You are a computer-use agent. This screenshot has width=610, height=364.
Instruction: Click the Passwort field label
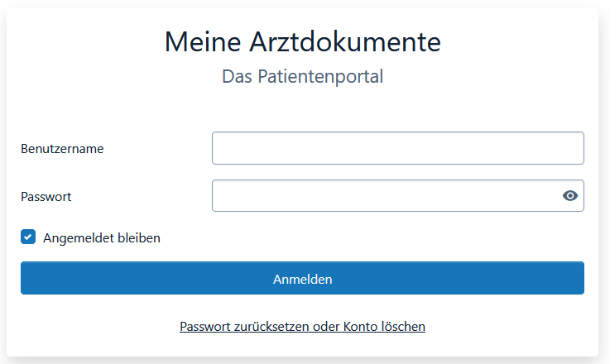coord(46,197)
